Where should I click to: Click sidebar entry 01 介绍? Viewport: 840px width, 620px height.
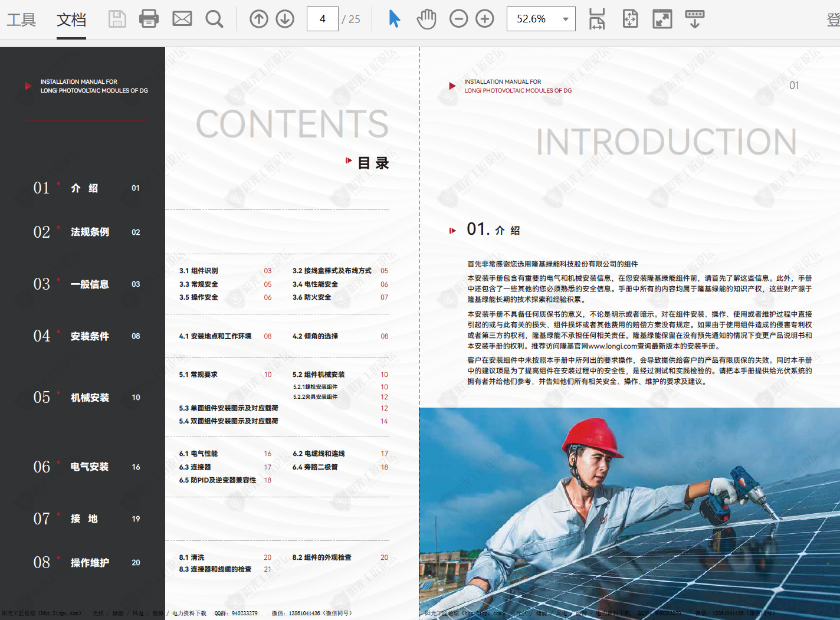(x=87, y=188)
